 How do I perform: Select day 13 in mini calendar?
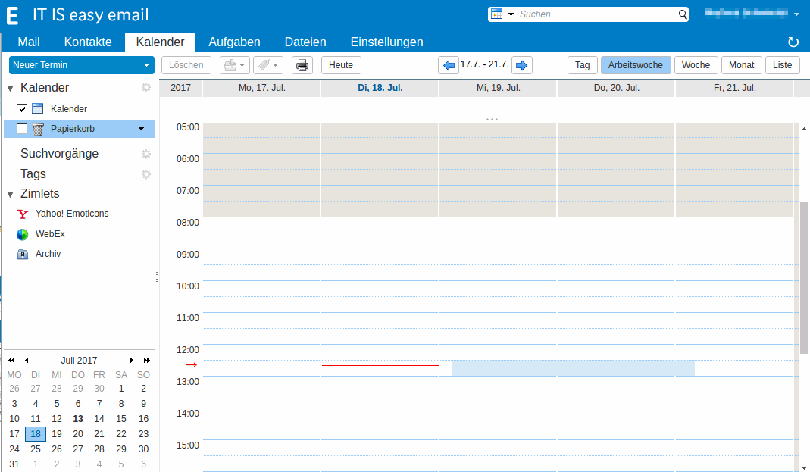click(x=77, y=419)
